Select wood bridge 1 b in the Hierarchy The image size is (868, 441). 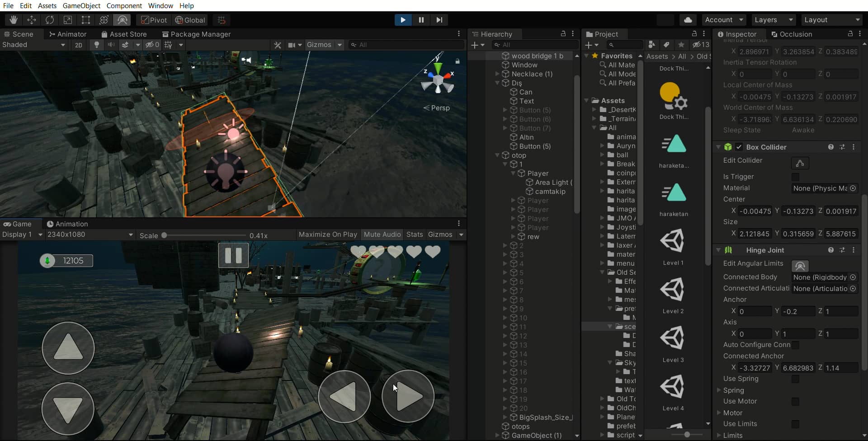point(537,55)
